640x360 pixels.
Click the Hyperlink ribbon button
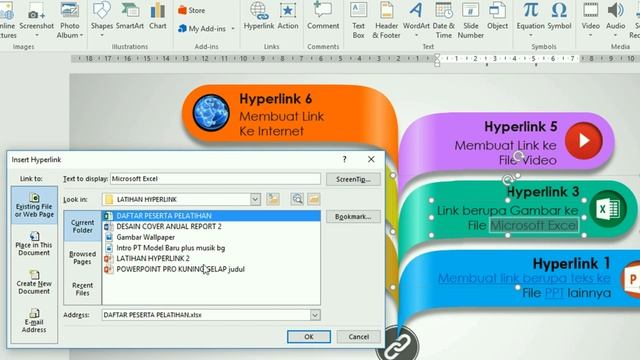point(259,16)
